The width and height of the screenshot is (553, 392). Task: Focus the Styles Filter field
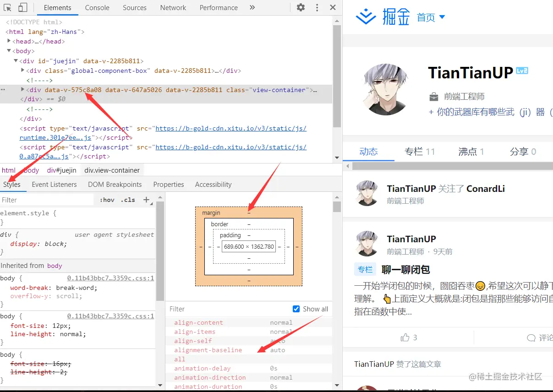tap(46, 200)
